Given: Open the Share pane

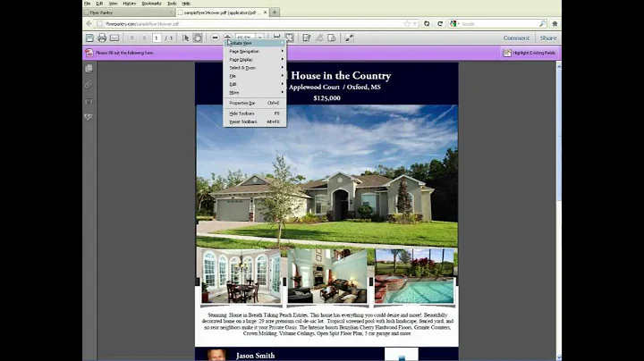Looking at the screenshot, I should (548, 38).
